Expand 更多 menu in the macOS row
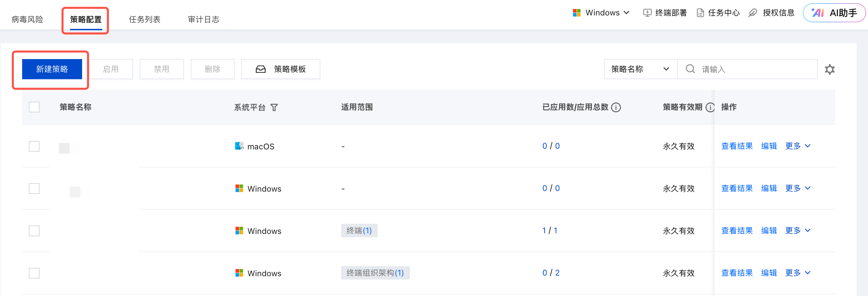 [x=798, y=146]
